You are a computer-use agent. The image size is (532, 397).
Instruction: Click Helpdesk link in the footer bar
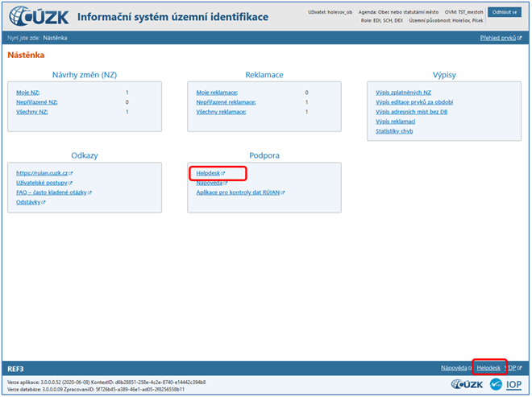488,367
